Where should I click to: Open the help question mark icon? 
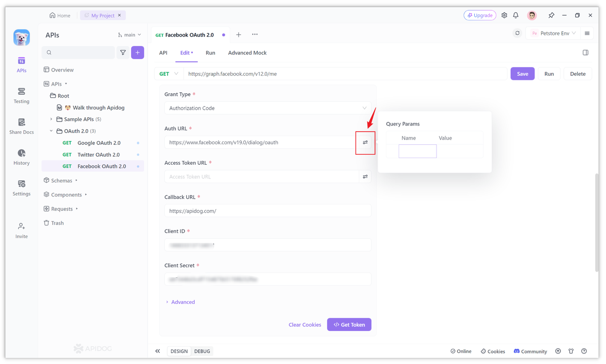pyautogui.click(x=584, y=351)
